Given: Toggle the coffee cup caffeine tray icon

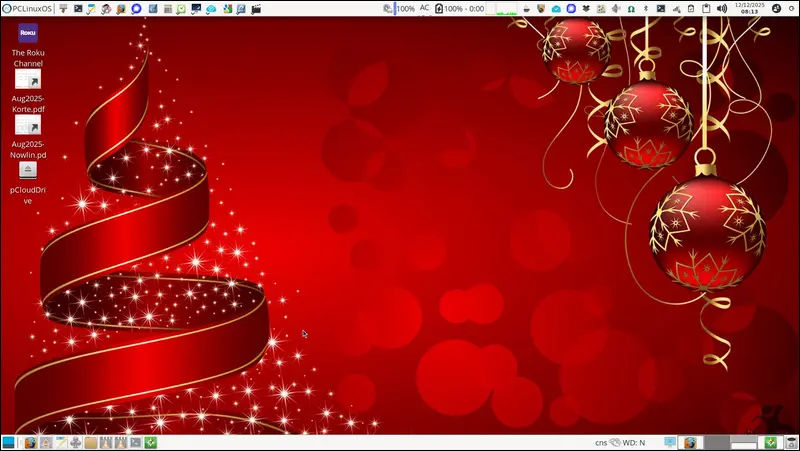Looking at the screenshot, I should pos(527,9).
